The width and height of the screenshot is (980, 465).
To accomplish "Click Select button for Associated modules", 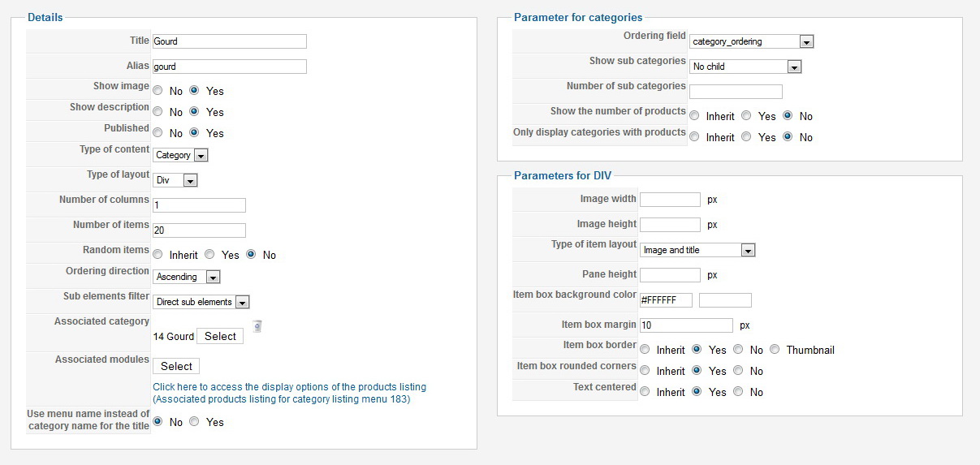I will (x=176, y=366).
